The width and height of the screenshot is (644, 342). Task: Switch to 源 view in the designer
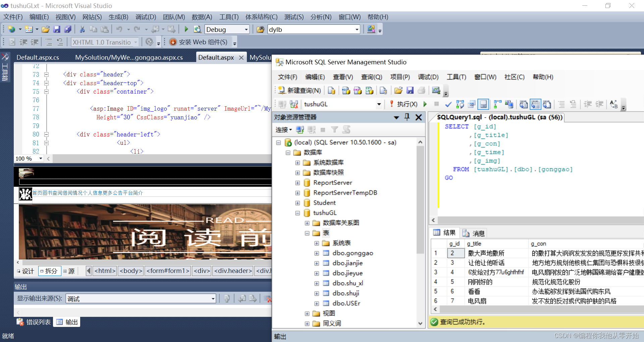[69, 271]
